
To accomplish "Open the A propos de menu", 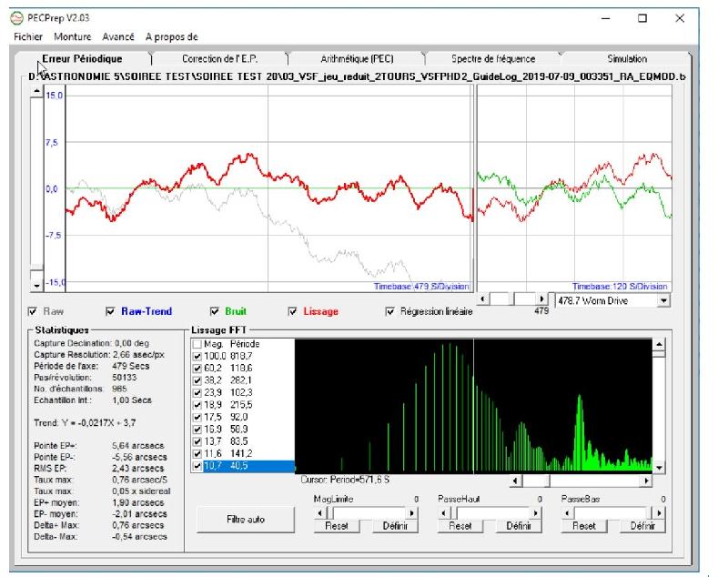I will (x=172, y=36).
